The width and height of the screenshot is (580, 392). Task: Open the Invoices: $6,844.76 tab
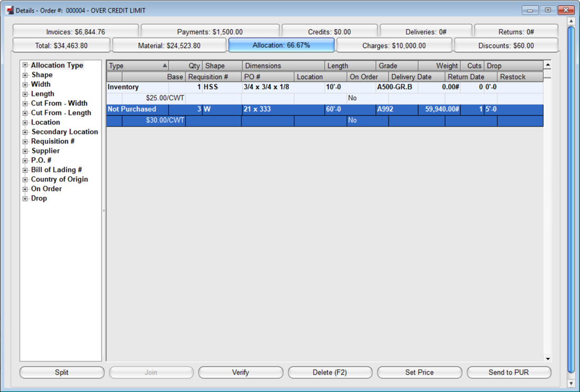[75, 32]
